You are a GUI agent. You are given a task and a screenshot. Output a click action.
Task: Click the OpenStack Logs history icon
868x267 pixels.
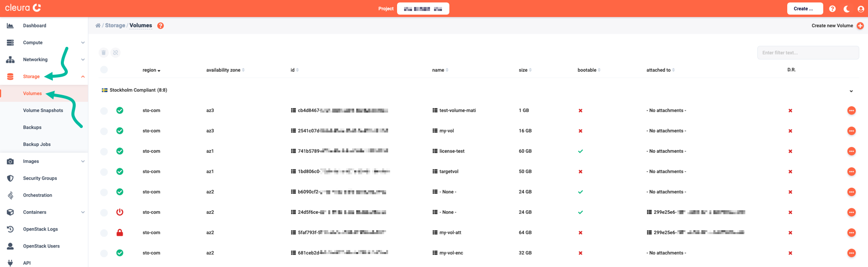point(10,229)
